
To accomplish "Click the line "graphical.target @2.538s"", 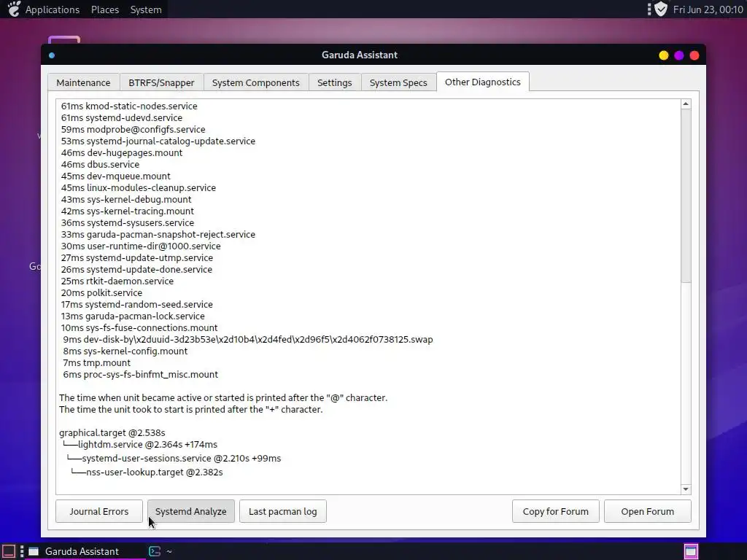I will (112, 432).
